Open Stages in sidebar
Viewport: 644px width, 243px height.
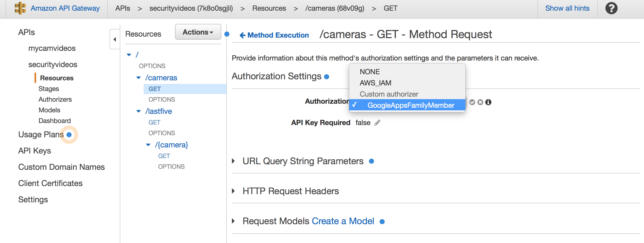pyautogui.click(x=49, y=89)
